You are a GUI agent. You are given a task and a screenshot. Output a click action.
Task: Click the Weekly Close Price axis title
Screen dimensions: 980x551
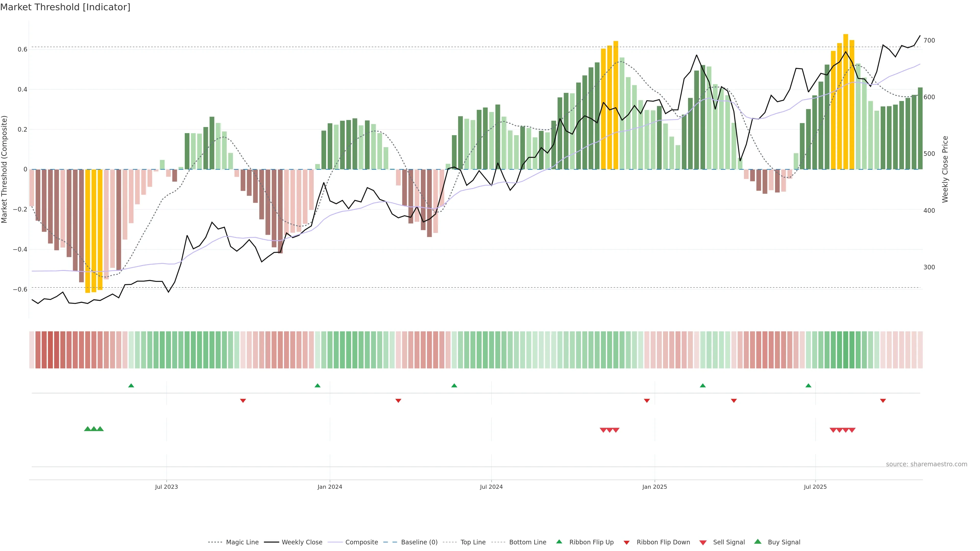[945, 169]
